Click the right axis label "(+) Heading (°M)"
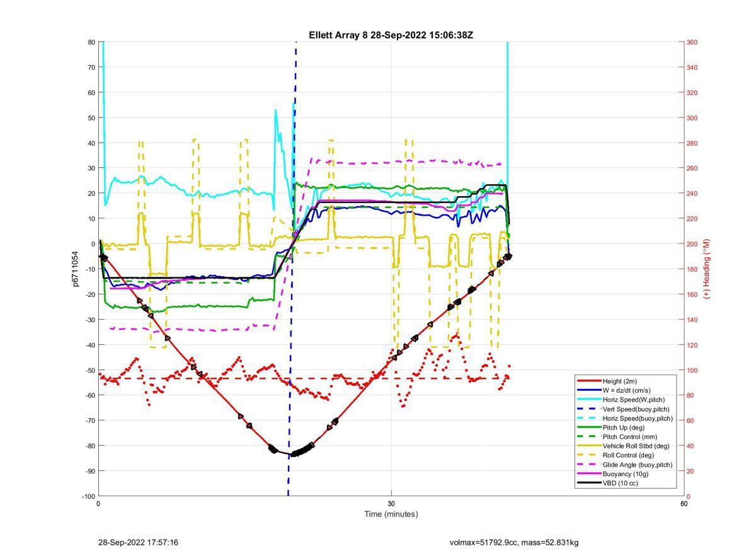 (706, 269)
